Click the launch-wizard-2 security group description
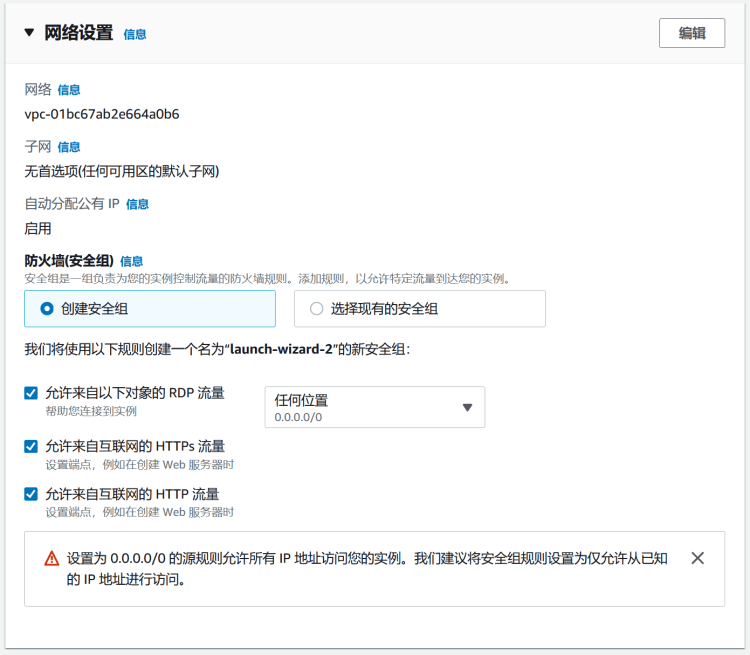 tap(217, 350)
